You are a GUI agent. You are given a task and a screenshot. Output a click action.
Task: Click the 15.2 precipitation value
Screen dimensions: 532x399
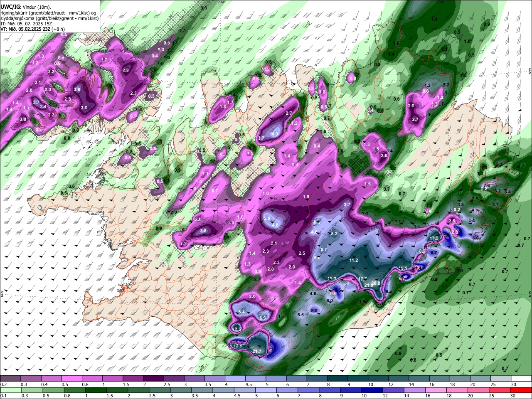pos(332,278)
